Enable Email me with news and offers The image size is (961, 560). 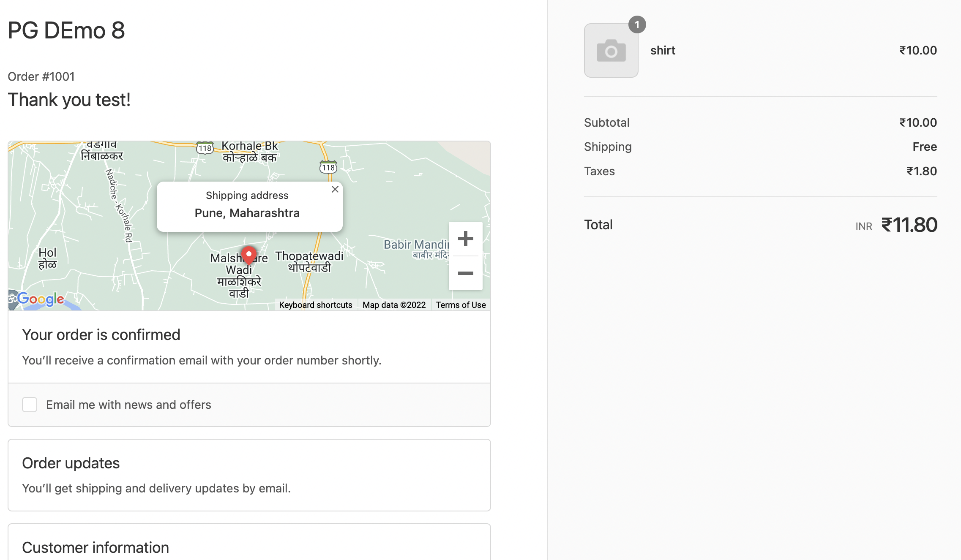pos(30,405)
